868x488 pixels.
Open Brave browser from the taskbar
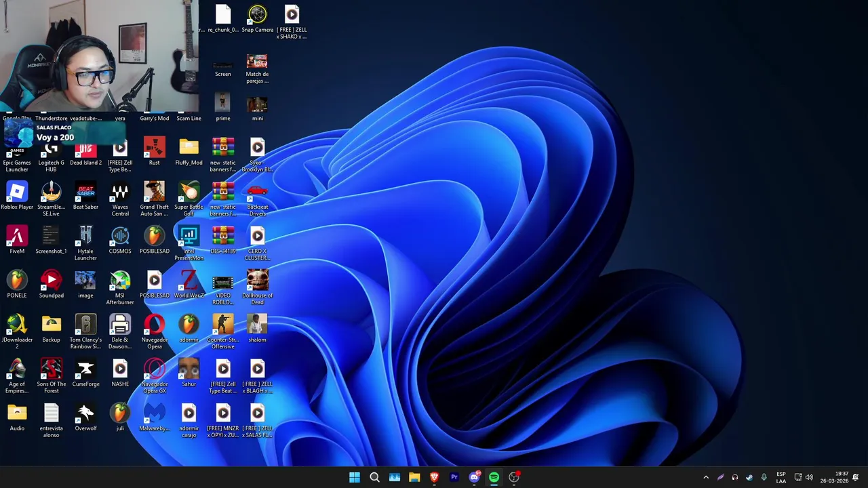tap(434, 477)
